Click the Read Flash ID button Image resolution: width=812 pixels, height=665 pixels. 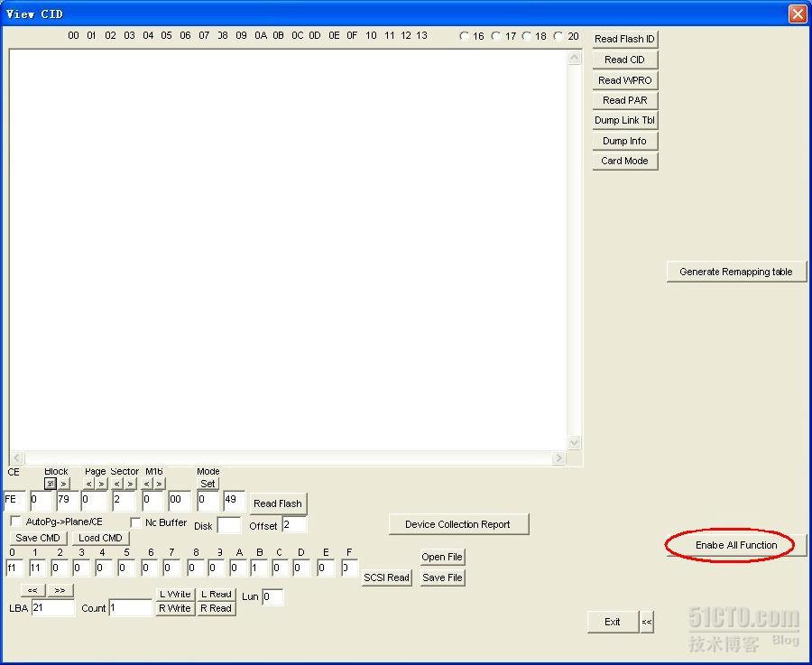click(x=624, y=39)
